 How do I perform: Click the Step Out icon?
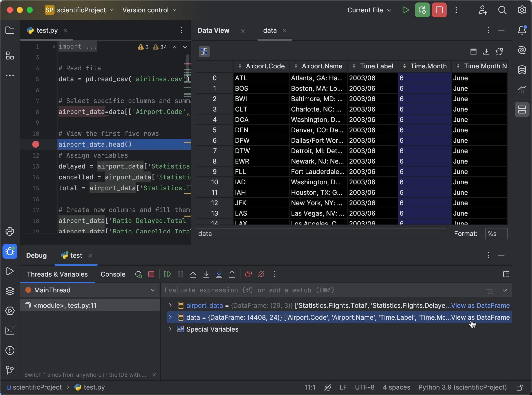(x=232, y=274)
